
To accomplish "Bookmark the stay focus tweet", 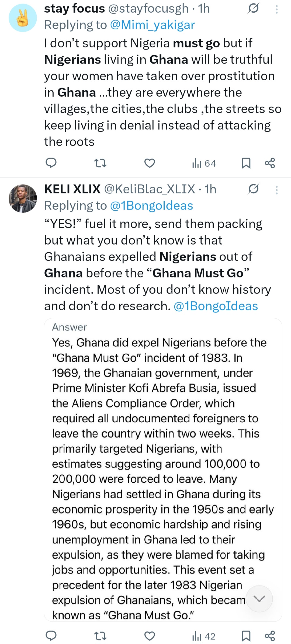I will point(246,163).
